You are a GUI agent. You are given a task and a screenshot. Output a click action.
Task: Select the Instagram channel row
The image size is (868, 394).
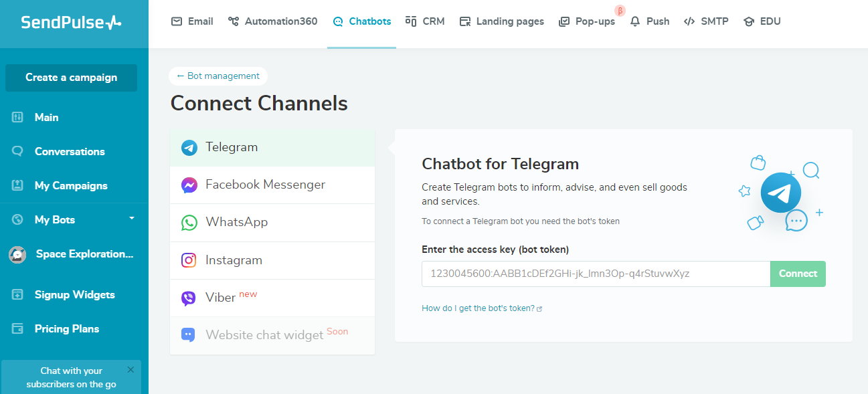tap(272, 260)
